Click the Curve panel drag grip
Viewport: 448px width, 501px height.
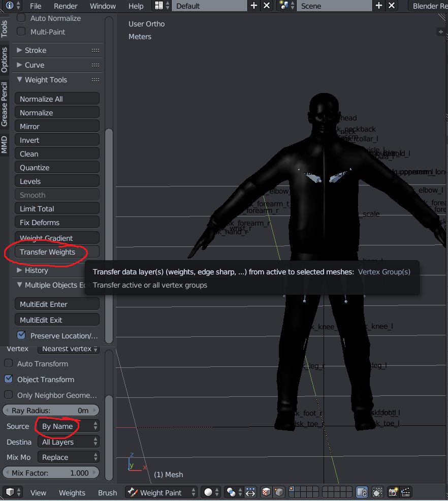pyautogui.click(x=95, y=65)
